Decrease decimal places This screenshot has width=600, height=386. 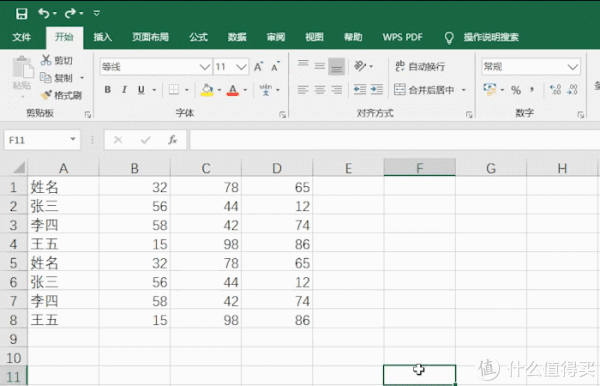coord(572,90)
